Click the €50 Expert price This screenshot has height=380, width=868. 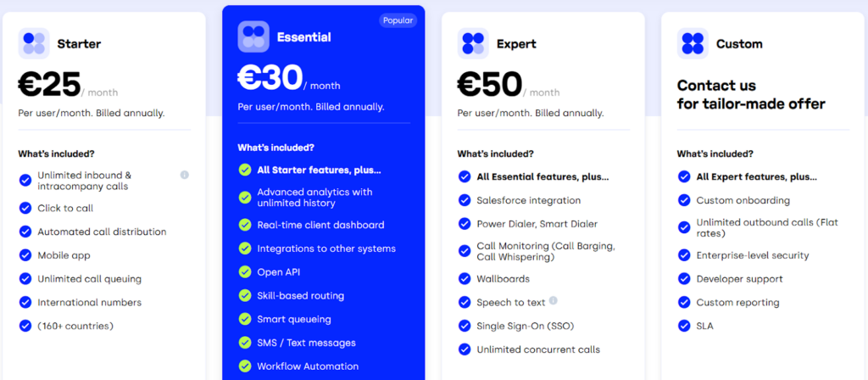tap(489, 84)
